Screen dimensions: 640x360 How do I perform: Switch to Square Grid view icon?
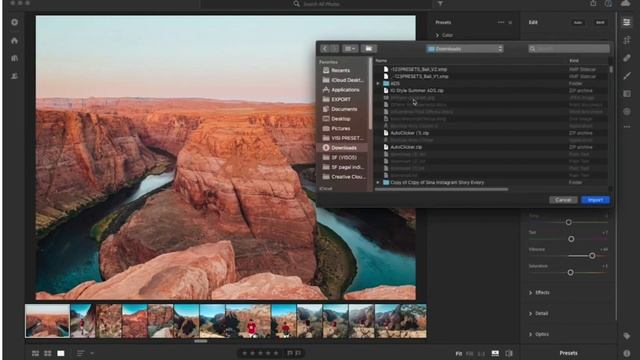coord(48,353)
